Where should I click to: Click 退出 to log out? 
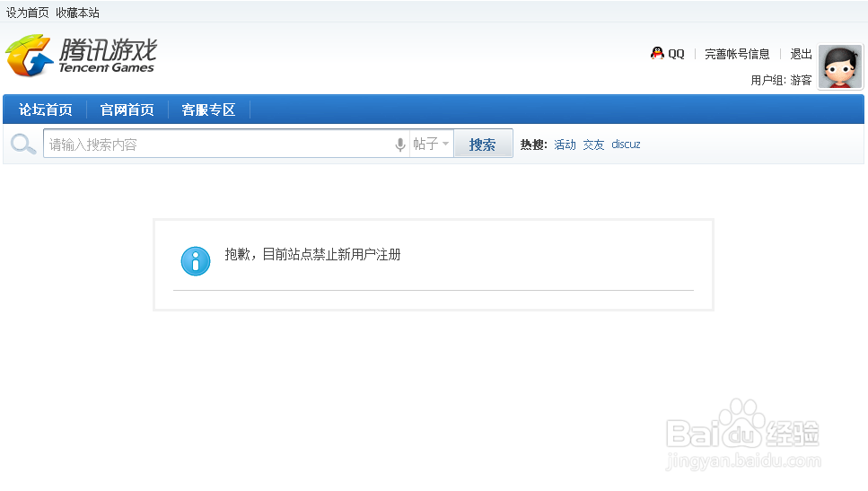pyautogui.click(x=801, y=54)
